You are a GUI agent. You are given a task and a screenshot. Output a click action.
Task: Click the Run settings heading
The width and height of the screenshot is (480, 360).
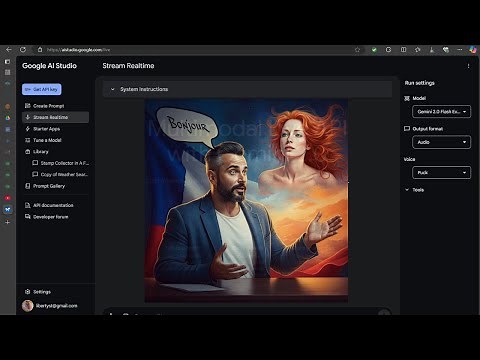(420, 83)
